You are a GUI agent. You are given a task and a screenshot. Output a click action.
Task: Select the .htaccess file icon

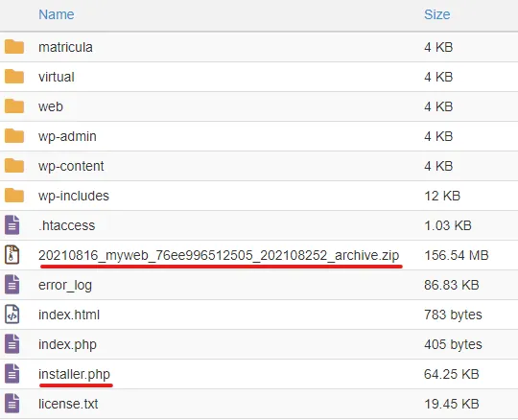coord(12,224)
